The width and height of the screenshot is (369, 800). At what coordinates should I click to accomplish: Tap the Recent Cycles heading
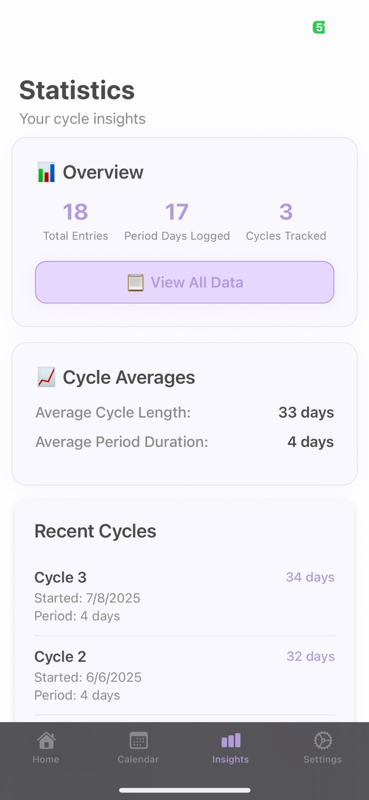point(95,531)
